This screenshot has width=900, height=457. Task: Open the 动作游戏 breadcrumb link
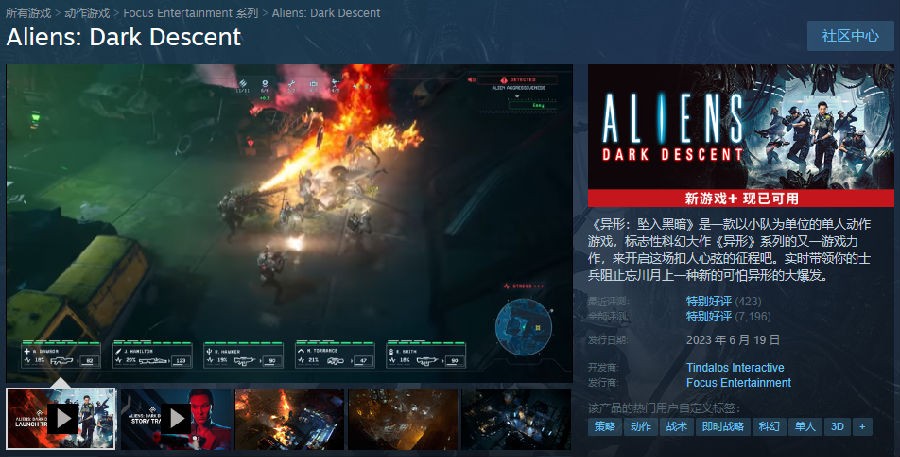pyautogui.click(x=87, y=13)
